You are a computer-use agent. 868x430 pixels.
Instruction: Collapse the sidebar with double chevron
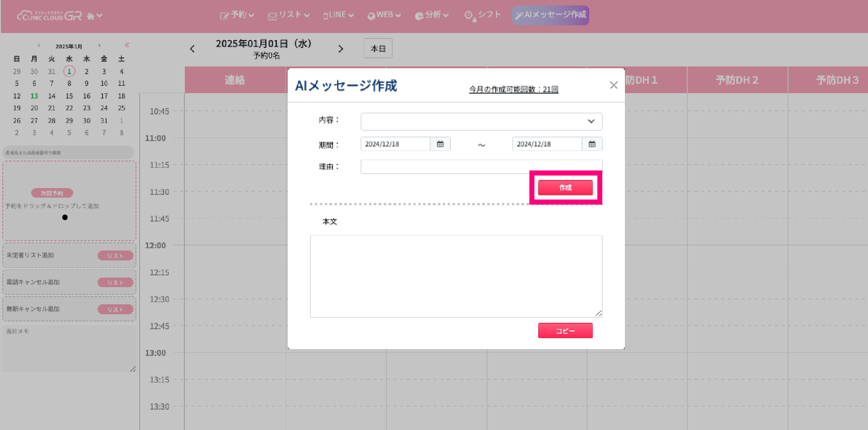tap(127, 45)
